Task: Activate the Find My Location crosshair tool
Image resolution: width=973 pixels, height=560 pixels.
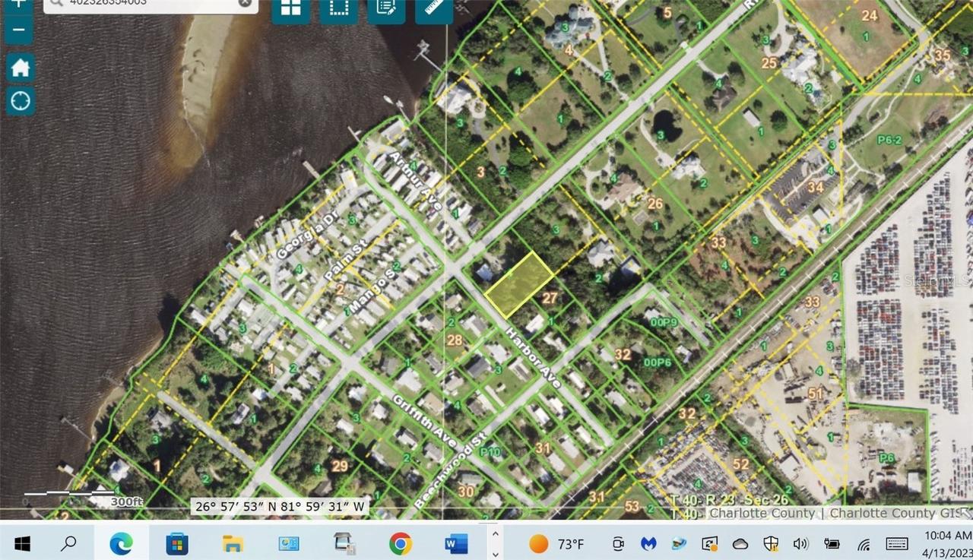Action: 19,100
